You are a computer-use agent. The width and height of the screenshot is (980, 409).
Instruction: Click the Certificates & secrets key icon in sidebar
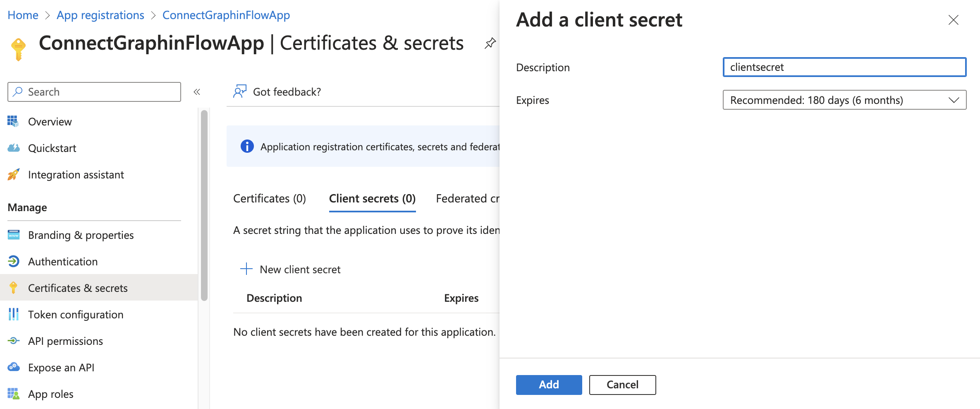click(13, 288)
